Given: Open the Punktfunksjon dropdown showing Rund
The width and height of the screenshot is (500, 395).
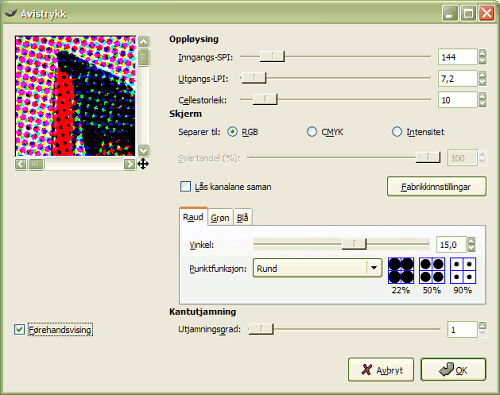Looking at the screenshot, I should (x=317, y=268).
